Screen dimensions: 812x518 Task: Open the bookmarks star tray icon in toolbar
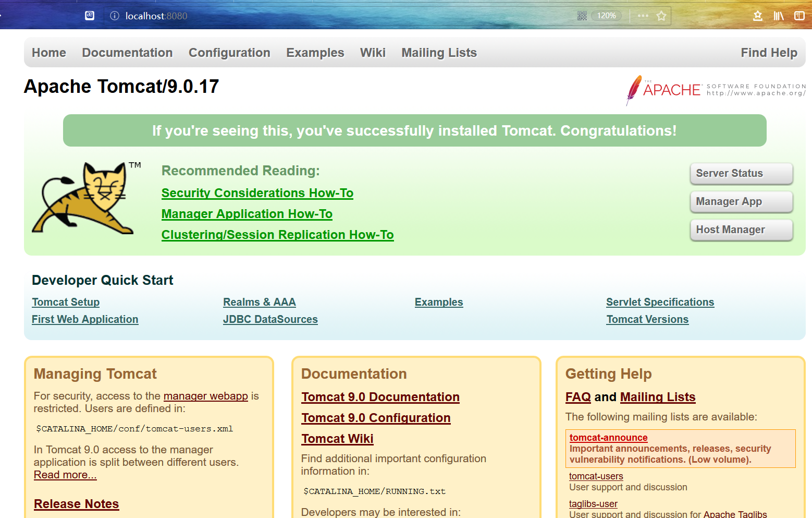[758, 16]
